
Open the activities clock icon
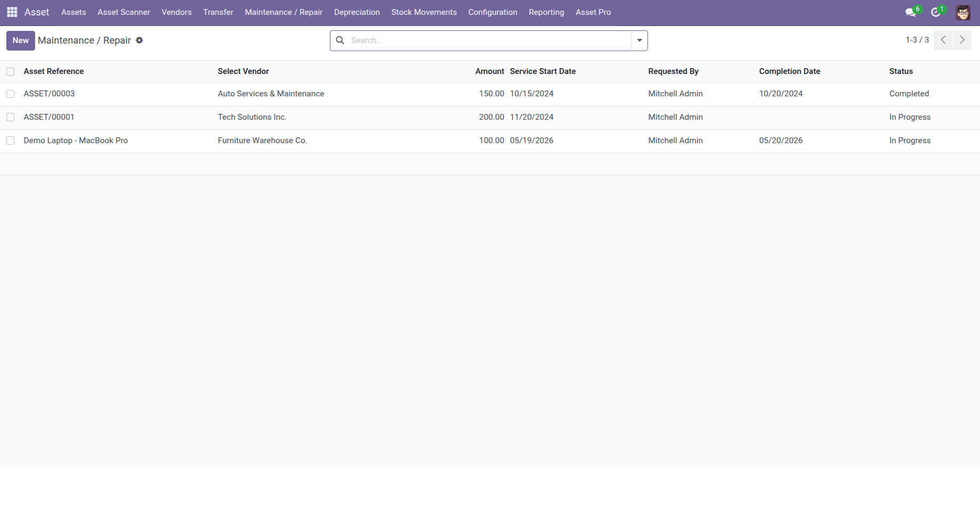pyautogui.click(x=936, y=12)
